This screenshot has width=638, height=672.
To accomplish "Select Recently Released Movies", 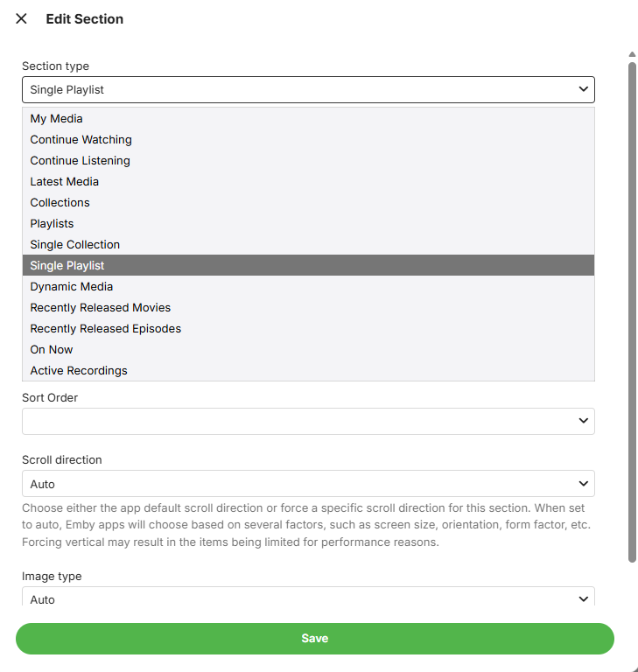I will click(100, 307).
